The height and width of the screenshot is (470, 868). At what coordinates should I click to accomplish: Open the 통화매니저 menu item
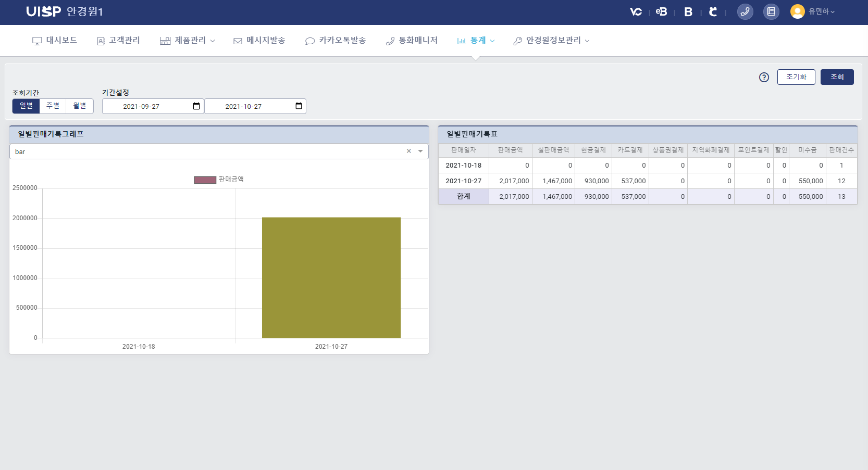[412, 40]
